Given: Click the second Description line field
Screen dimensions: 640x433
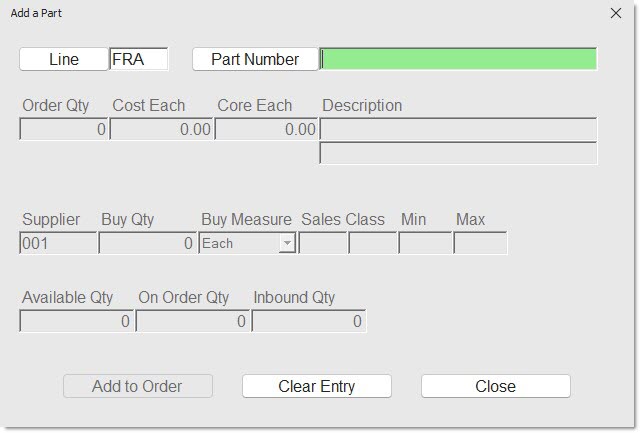Looking at the screenshot, I should (458, 153).
